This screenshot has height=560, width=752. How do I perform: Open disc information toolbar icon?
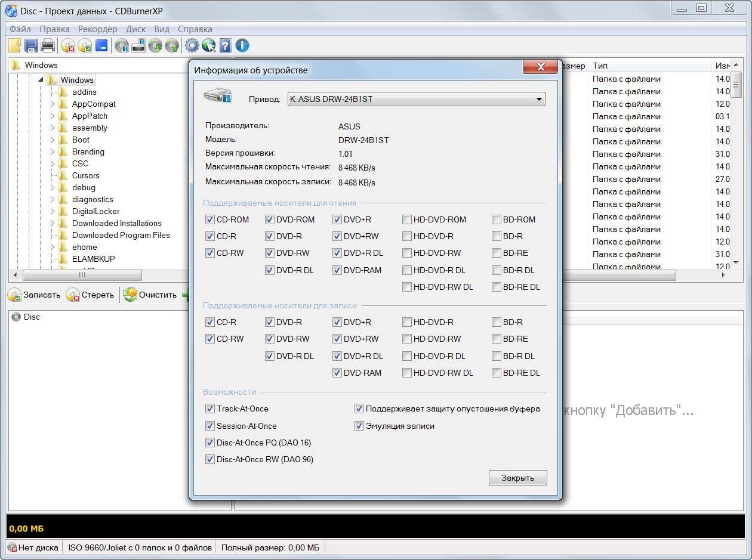122,45
